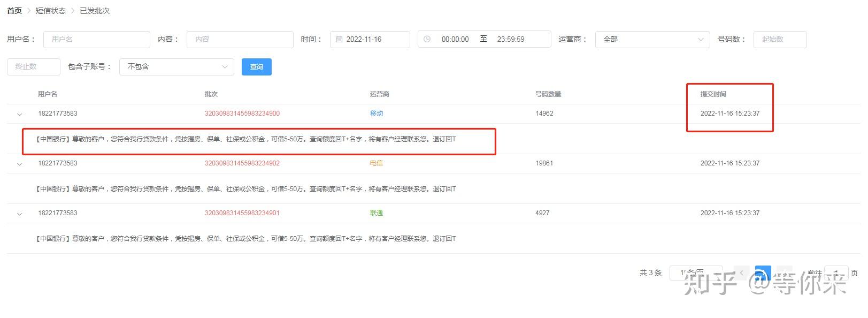This screenshot has width=868, height=318.
Task: Focus the 起始数 input field
Action: [780, 39]
